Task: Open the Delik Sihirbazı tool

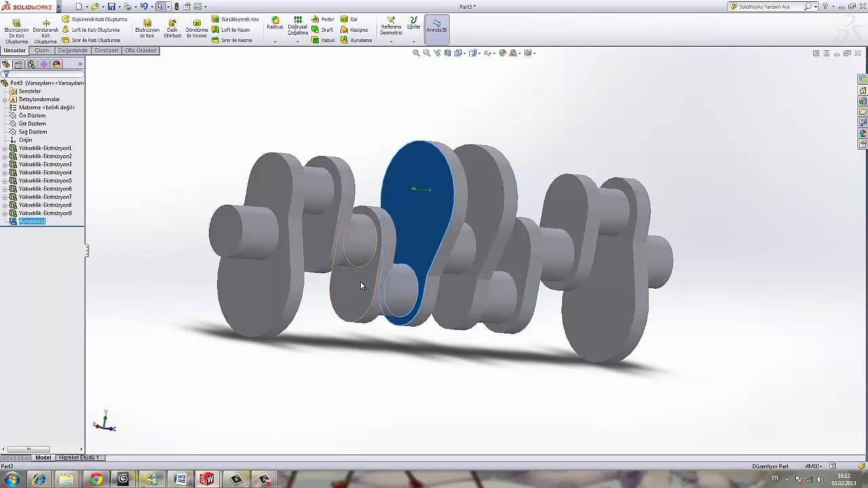Action: click(172, 29)
